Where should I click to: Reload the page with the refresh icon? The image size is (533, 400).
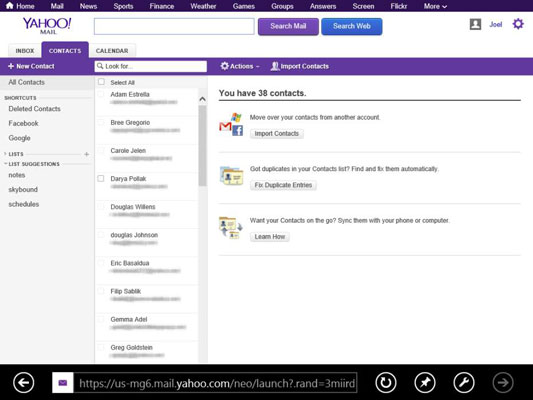386,383
